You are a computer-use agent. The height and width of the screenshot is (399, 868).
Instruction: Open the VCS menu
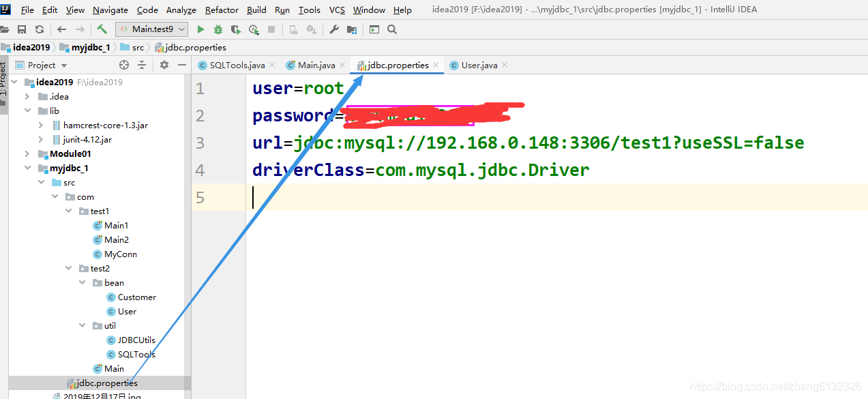coord(337,10)
